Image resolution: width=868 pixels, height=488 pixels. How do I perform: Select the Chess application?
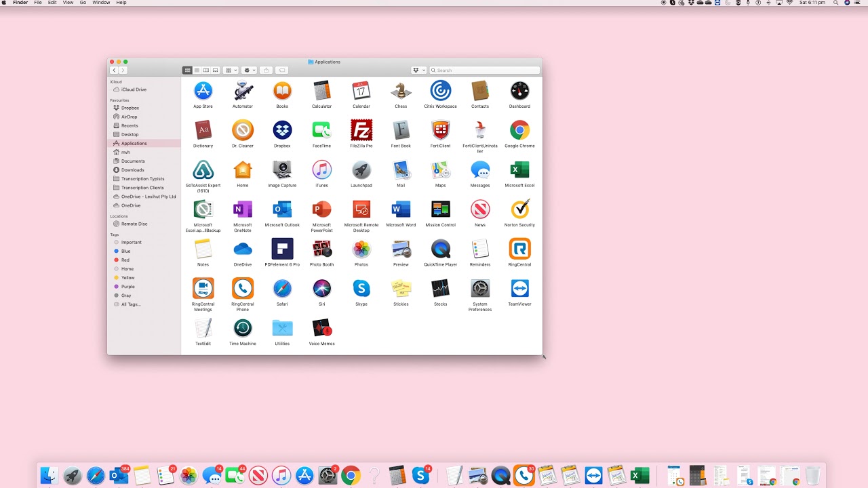[x=401, y=91]
